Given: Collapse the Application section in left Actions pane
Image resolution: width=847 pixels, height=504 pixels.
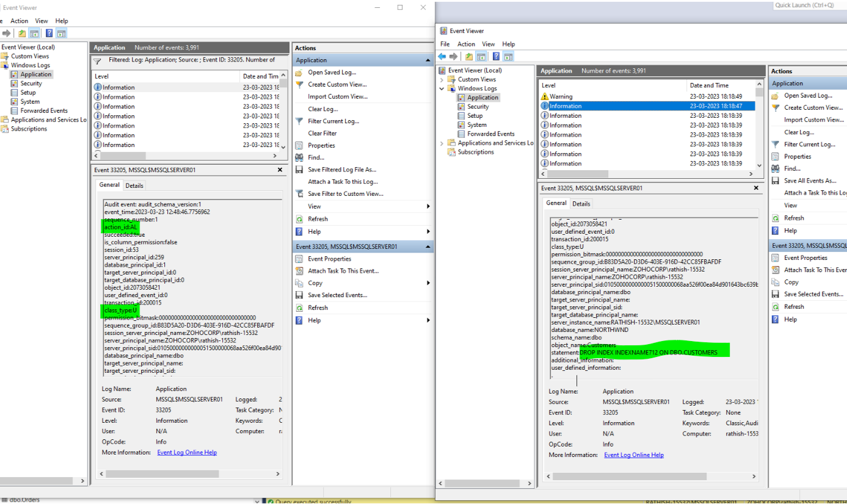Looking at the screenshot, I should (427, 60).
